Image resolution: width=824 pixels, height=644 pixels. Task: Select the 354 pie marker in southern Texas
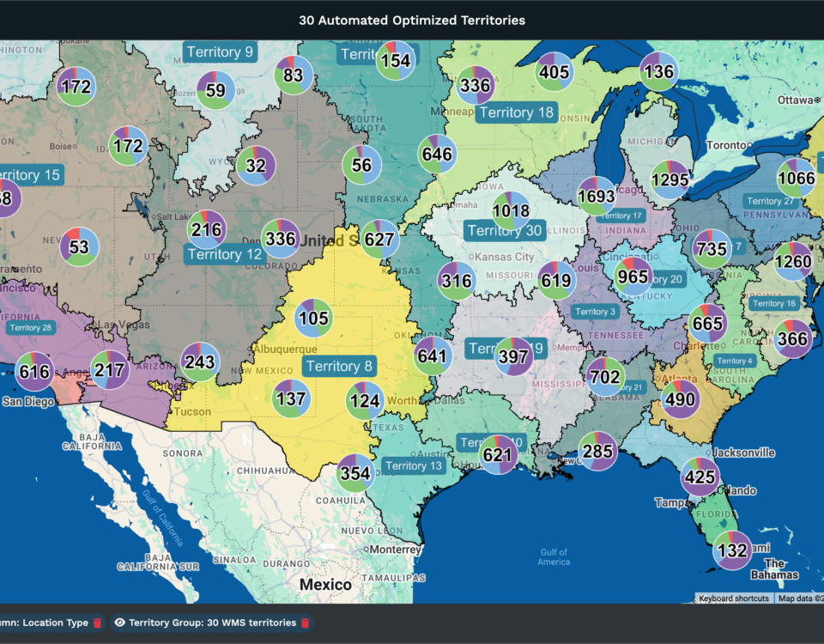(x=354, y=471)
